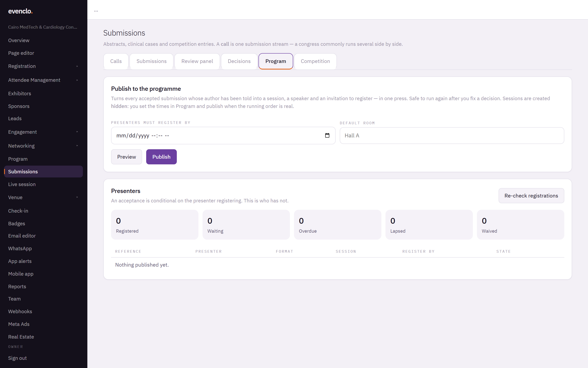Open the Review panel tab

pyautogui.click(x=197, y=61)
